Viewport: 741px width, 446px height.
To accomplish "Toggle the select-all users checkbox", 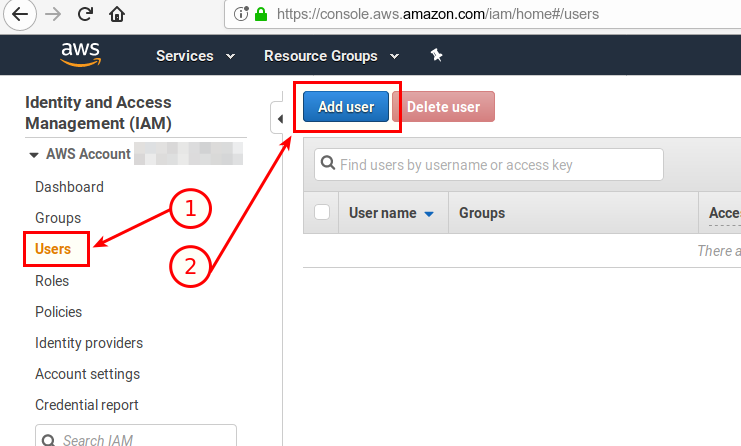I will (x=322, y=212).
